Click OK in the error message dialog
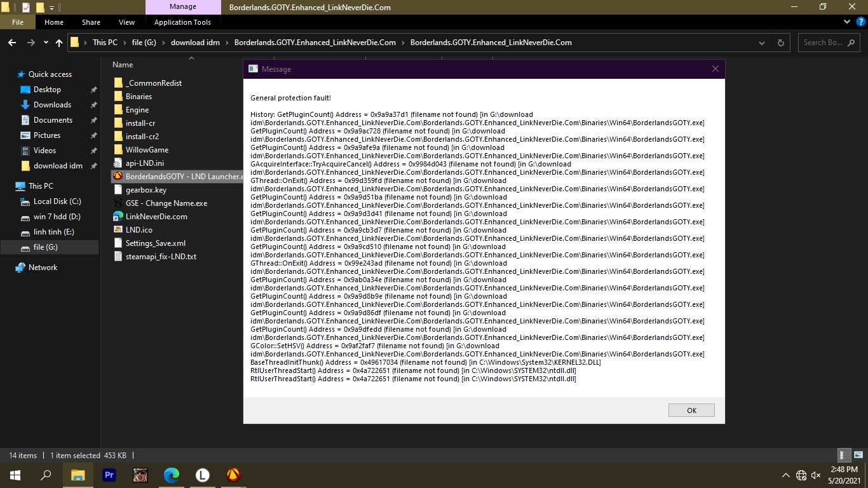This screenshot has height=488, width=868. pos(691,410)
